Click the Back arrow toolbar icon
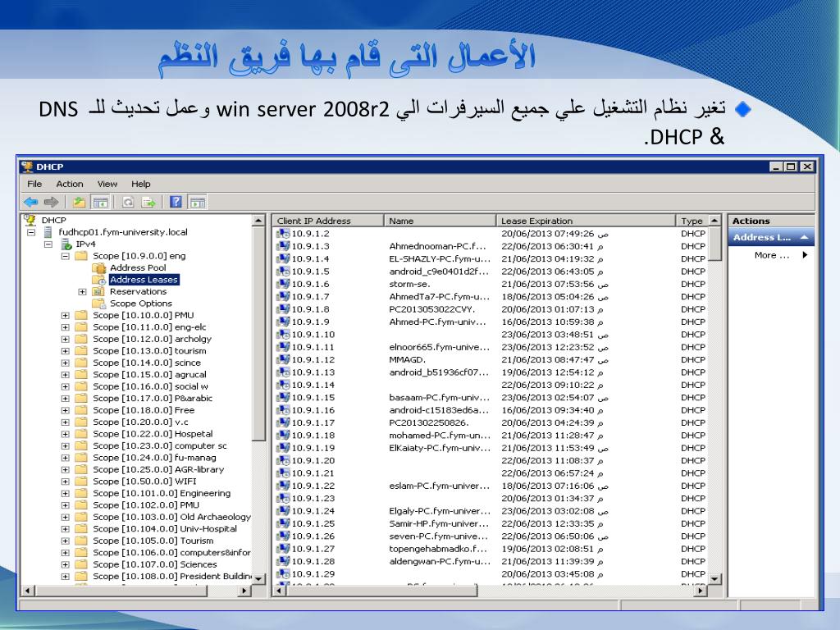The height and width of the screenshot is (630, 840). click(31, 202)
